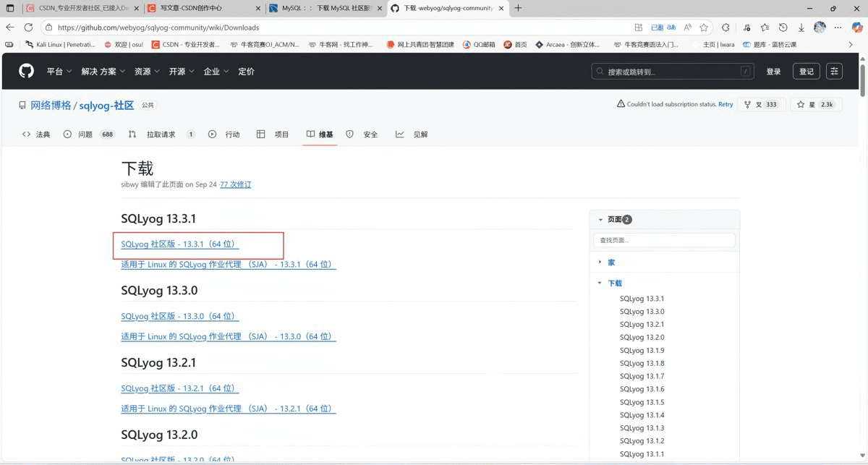
Task: Download SQLyog 社区版 13.3.1 (64位)
Action: tap(180, 244)
